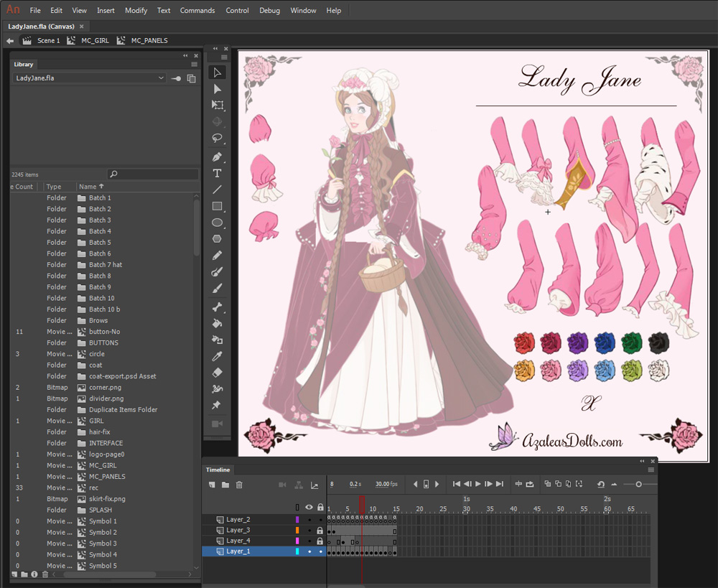Screen dimensions: 718x588
Task: Click the Library search field
Action: [x=154, y=174]
